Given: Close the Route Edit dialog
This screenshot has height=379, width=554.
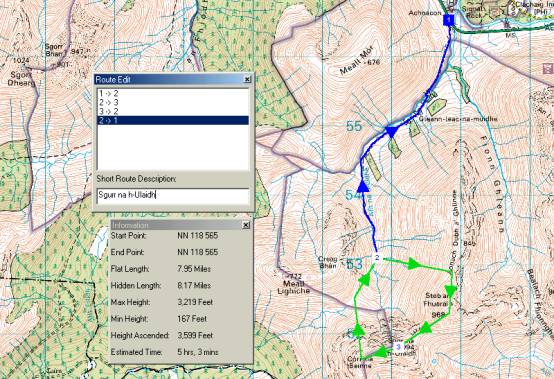Looking at the screenshot, I should tap(247, 79).
